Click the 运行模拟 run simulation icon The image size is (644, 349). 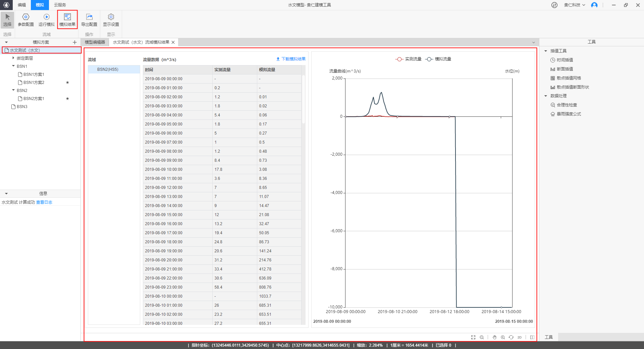(x=46, y=19)
